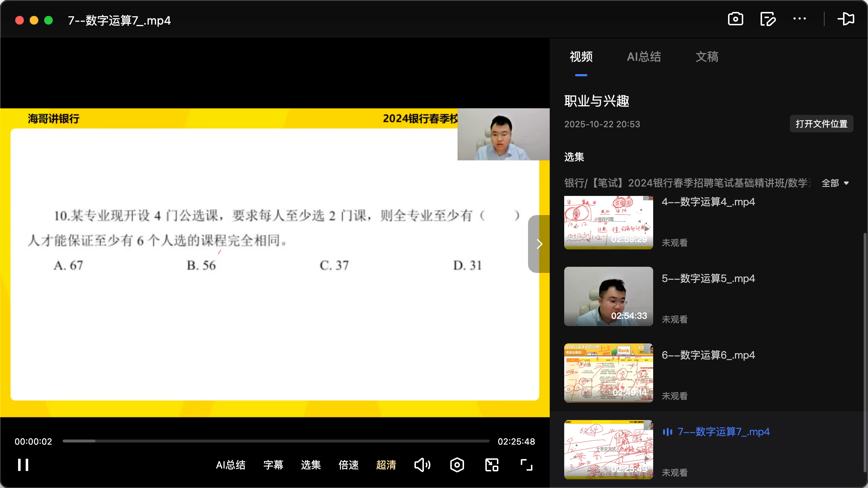Viewport: 868px width, 488px height.
Task: Pause the playing video
Action: tap(23, 465)
